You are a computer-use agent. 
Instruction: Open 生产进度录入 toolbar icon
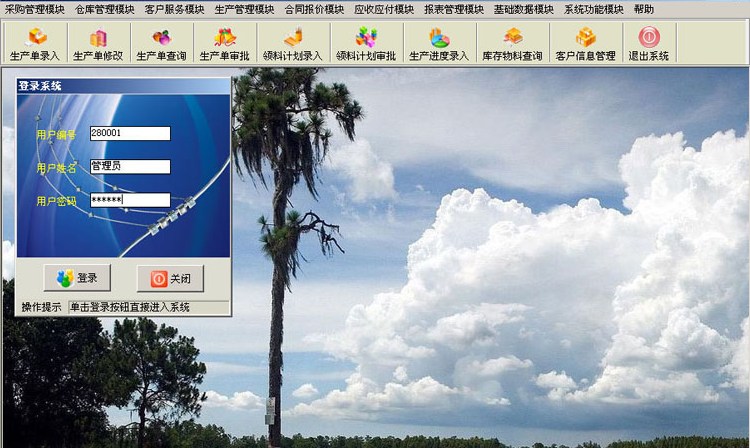[x=439, y=43]
